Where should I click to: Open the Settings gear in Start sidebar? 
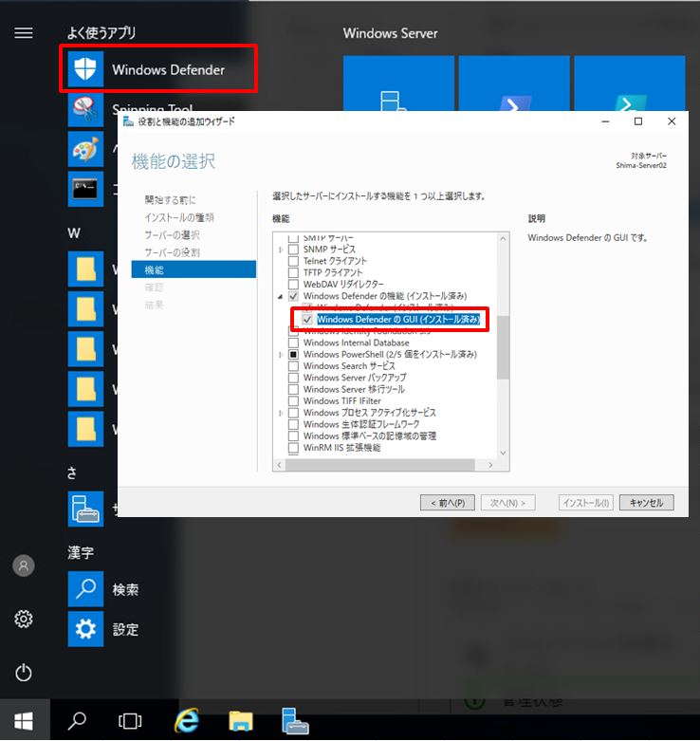point(24,619)
